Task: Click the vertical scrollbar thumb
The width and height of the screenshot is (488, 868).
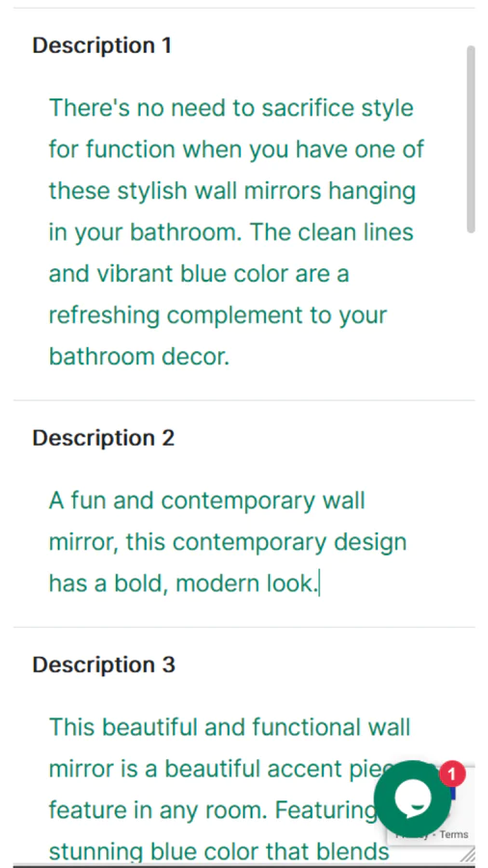Action: pos(471,139)
